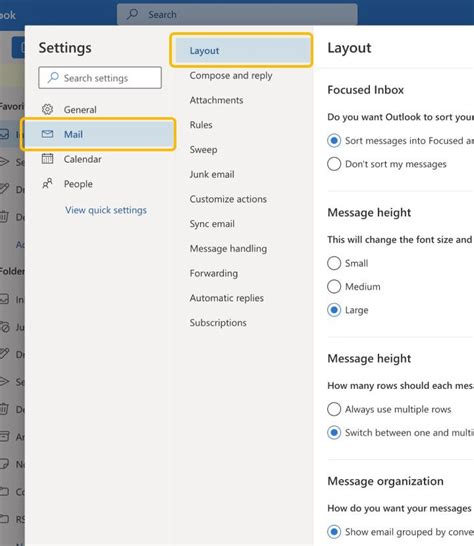Open Automatic replies settings
Viewport: 474px width, 546px height.
pos(227,298)
